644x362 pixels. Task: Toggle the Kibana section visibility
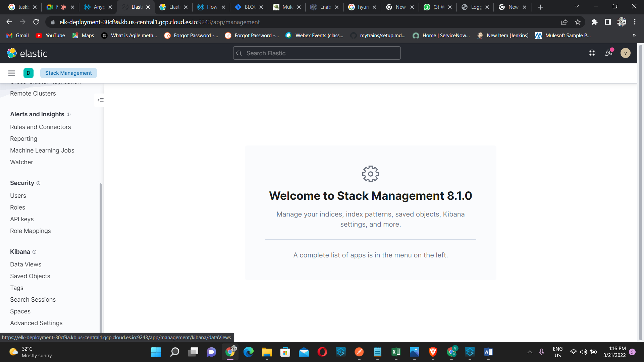pos(20,251)
